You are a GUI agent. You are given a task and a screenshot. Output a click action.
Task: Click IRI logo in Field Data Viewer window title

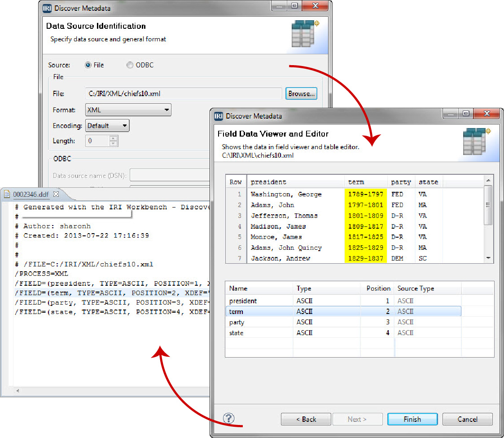[219, 116]
